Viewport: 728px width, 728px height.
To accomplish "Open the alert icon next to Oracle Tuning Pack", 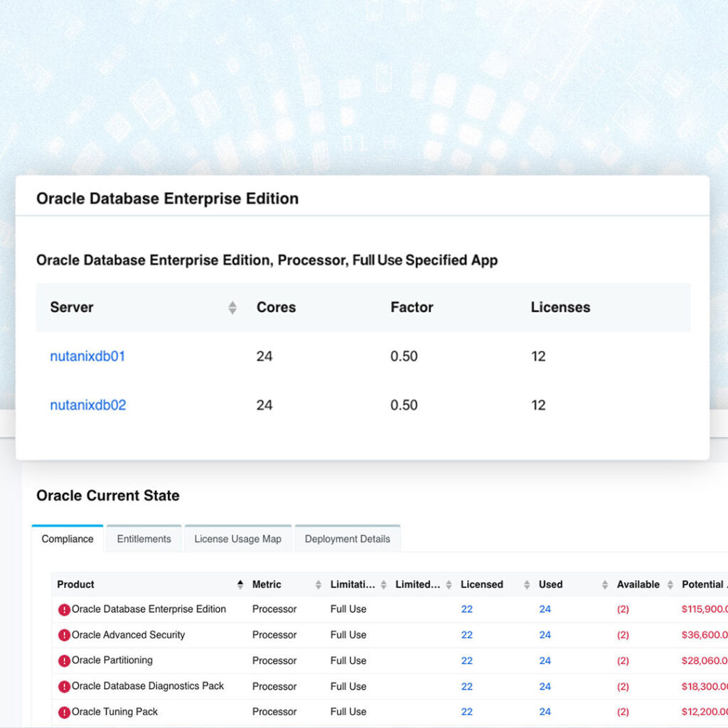I will pyautogui.click(x=64, y=712).
